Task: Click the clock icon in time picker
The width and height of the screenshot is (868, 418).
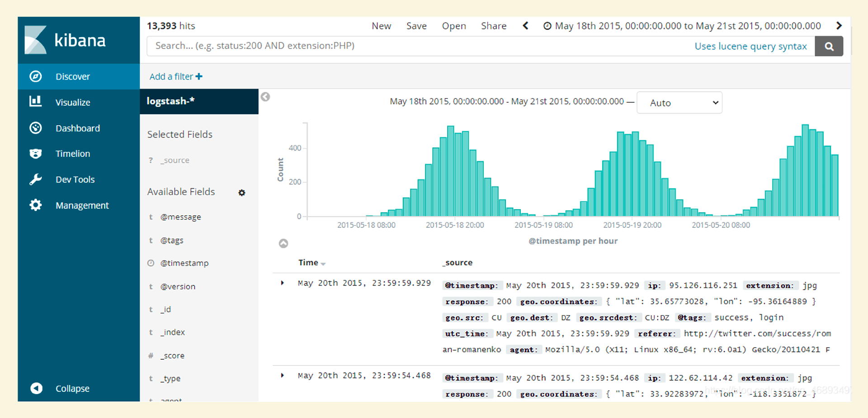Action: 547,26
